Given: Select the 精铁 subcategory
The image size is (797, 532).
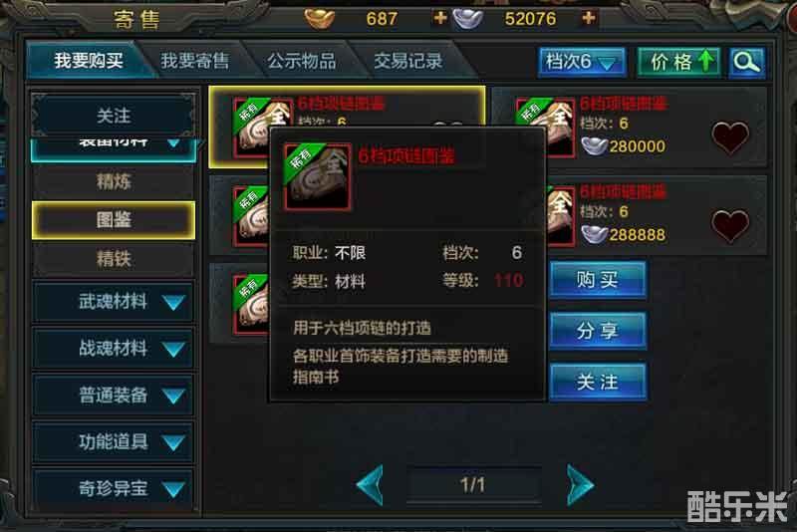Looking at the screenshot, I should [114, 259].
